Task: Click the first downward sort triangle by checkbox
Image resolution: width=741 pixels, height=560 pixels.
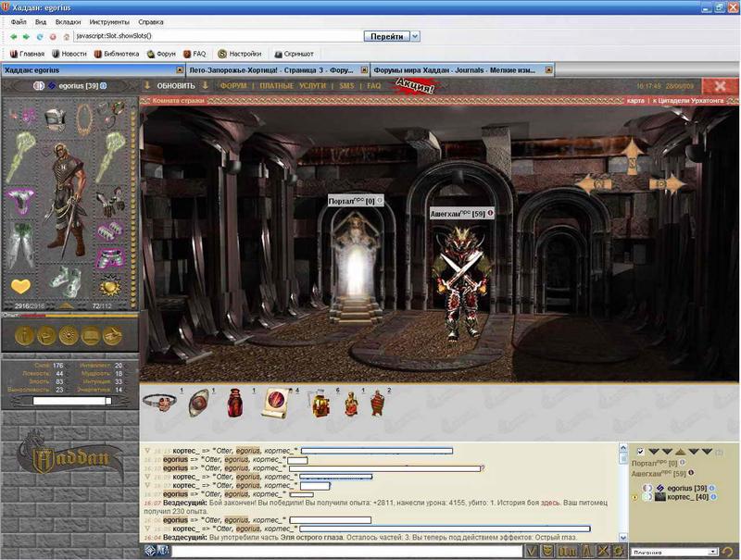Action: click(654, 452)
